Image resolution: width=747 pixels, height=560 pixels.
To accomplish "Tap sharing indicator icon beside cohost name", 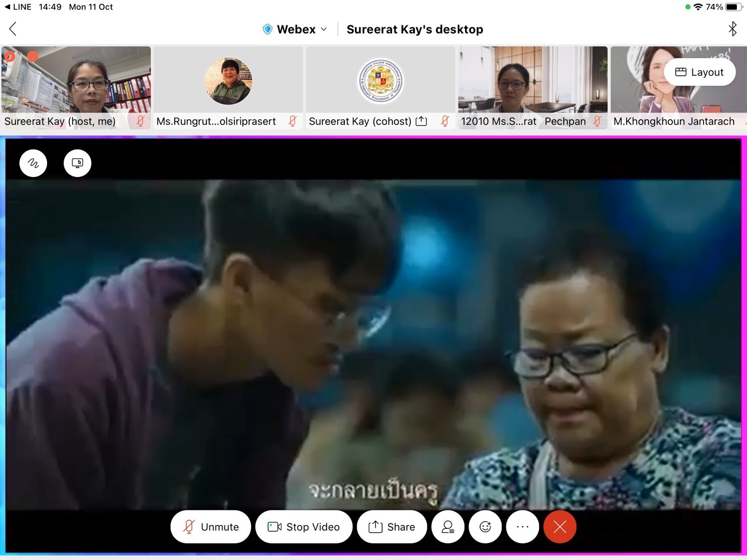I will [421, 121].
